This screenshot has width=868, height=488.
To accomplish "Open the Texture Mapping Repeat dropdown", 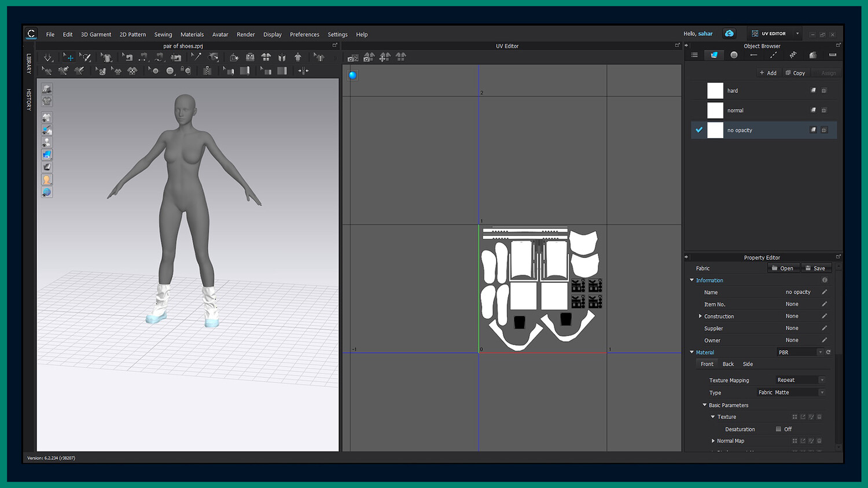I will (800, 380).
